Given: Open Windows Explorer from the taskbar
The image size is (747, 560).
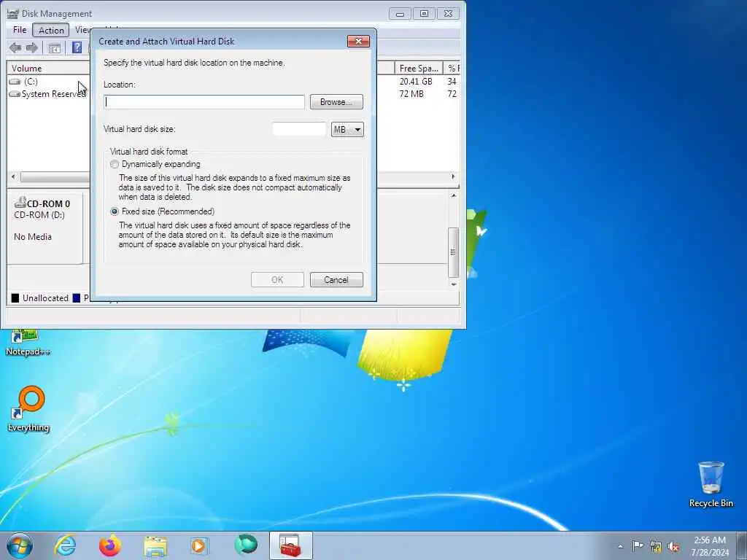Looking at the screenshot, I should tap(155, 545).
